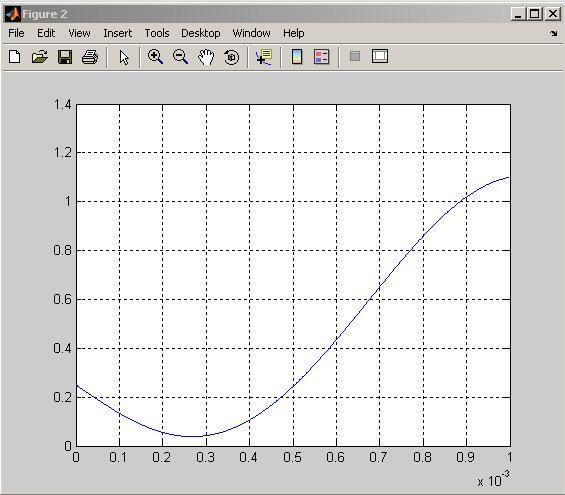Minimize the Figure 2 window
The image size is (565, 495).
518,14
